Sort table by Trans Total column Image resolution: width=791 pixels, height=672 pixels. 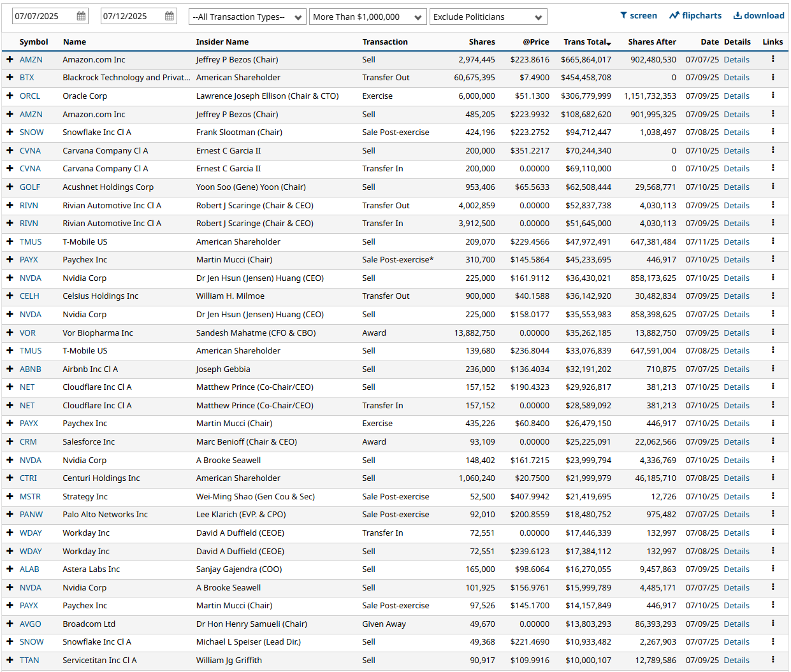(587, 41)
